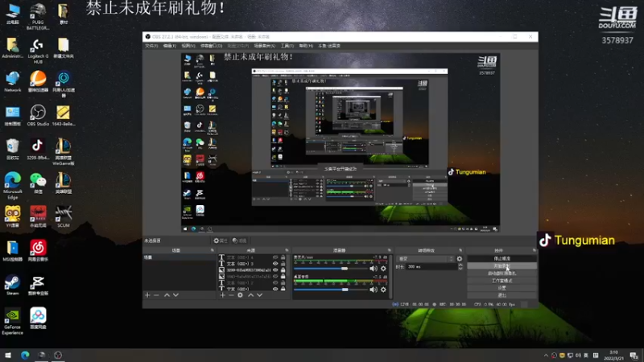Viewport: 644px width, 362px height.
Task: Click the transition duration 300 ms field
Action: point(431,267)
